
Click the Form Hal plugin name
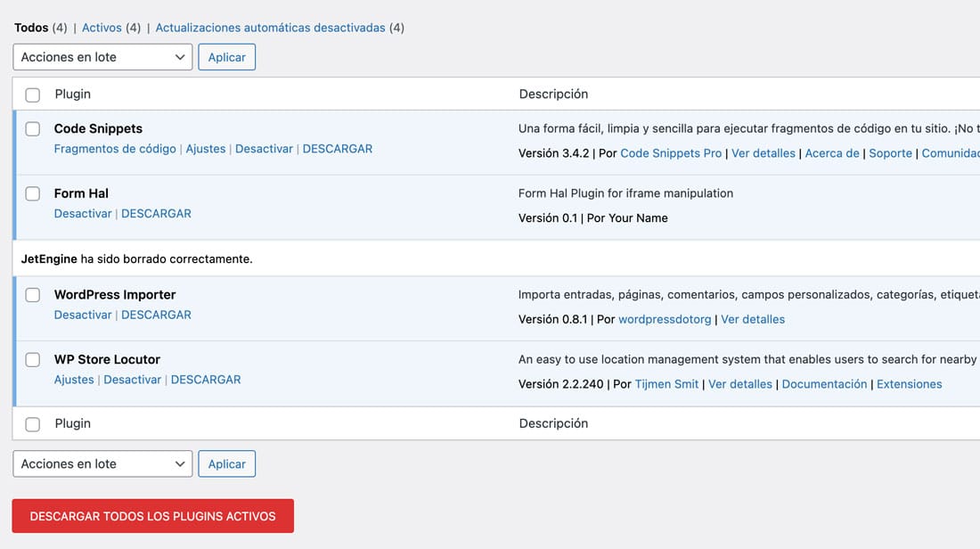[81, 193]
